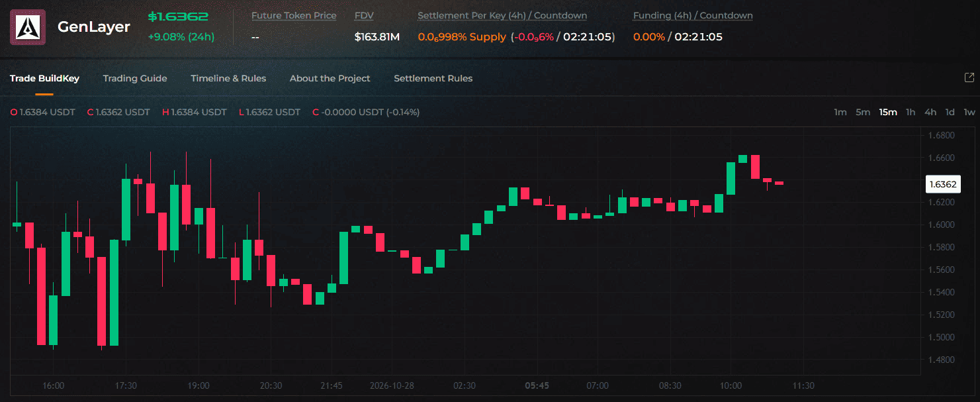This screenshot has width=980, height=402.
Task: Select the 1h chart interval
Action: click(911, 112)
